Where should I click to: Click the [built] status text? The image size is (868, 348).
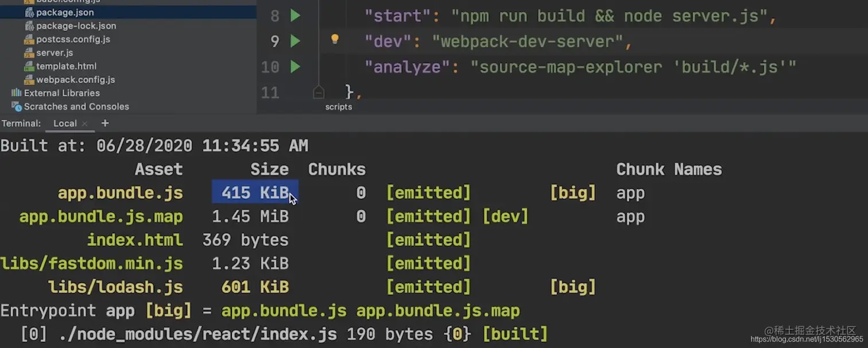515,334
